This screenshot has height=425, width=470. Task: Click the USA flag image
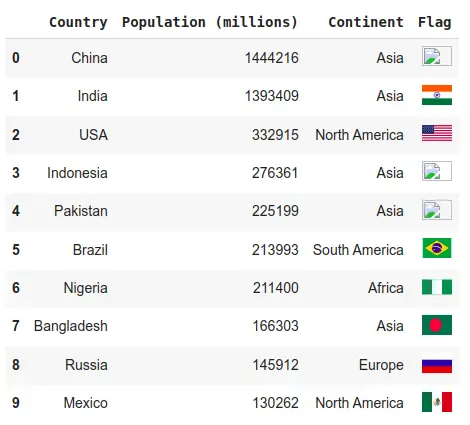click(437, 133)
